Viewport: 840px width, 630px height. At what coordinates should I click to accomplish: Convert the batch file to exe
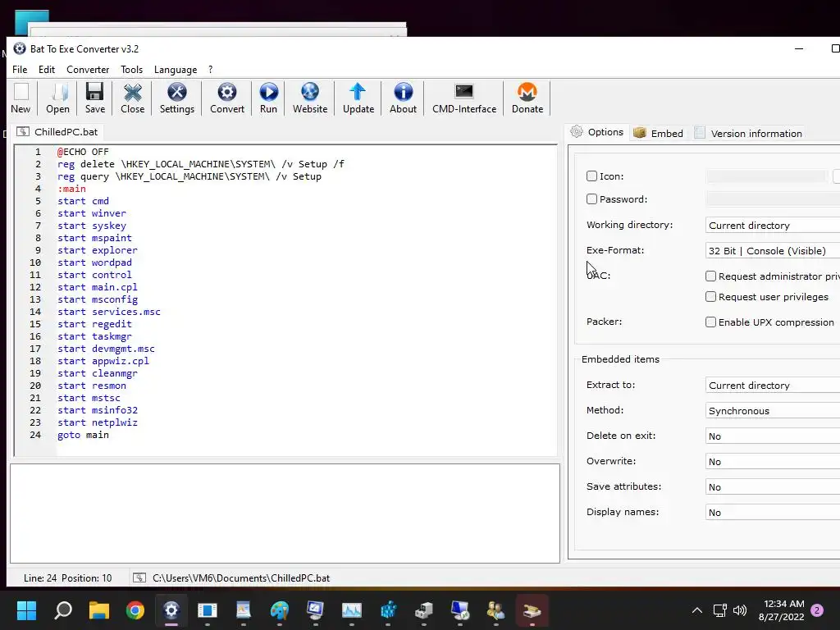coord(227,98)
